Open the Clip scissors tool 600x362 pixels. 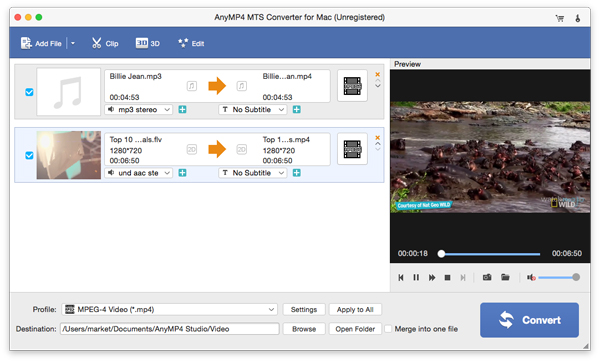pyautogui.click(x=105, y=43)
